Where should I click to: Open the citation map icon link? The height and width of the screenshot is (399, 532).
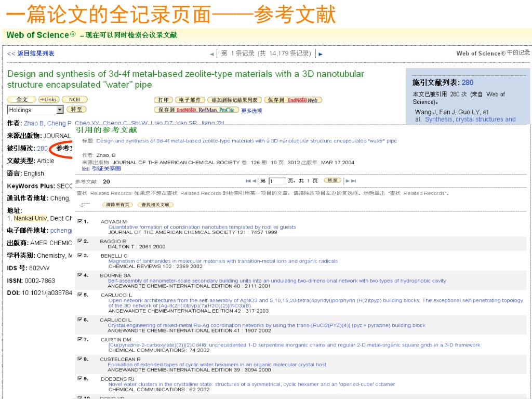tap(86, 169)
